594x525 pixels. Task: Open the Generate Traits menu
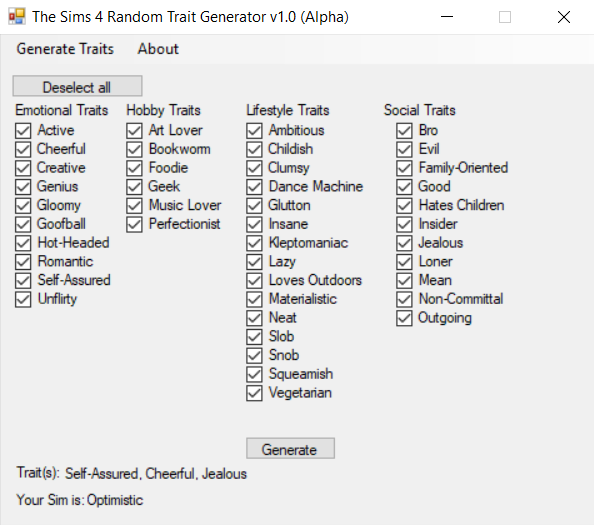click(65, 49)
